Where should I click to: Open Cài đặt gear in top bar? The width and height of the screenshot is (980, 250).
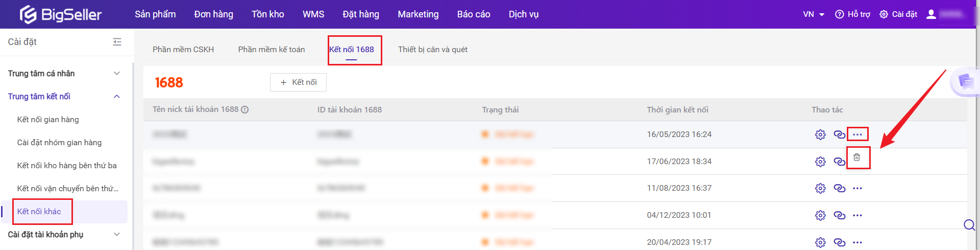(898, 14)
